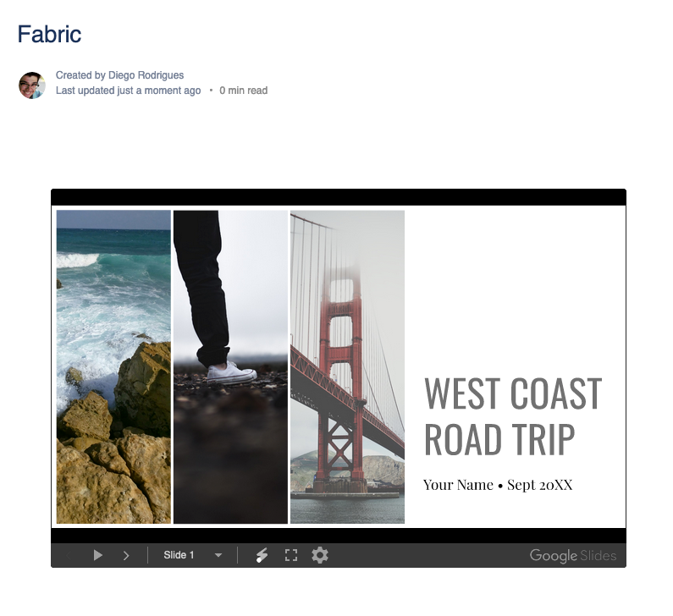This screenshot has width=673, height=616.
Task: Click 'Last updated just a moment ago'
Action: point(128,91)
